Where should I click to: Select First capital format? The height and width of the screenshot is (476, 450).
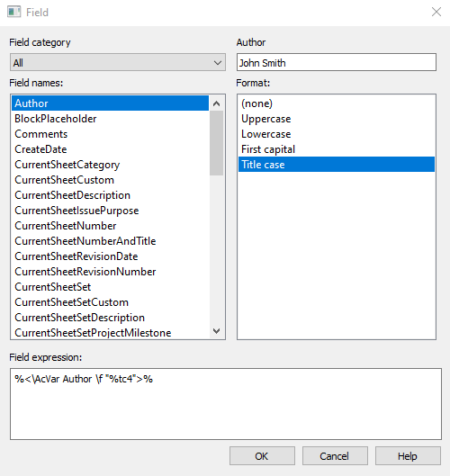pos(337,149)
